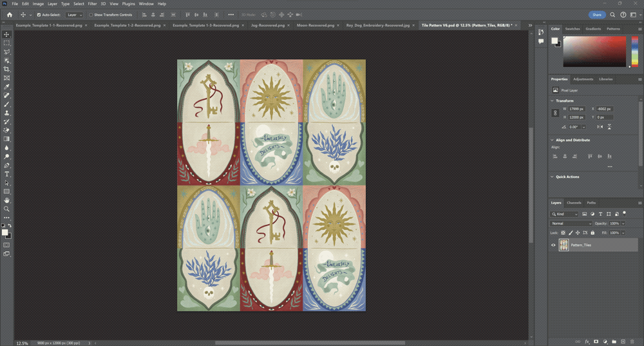644x346 pixels.
Task: Switch to Jug-Recovered.png document tab
Action: 268,26
